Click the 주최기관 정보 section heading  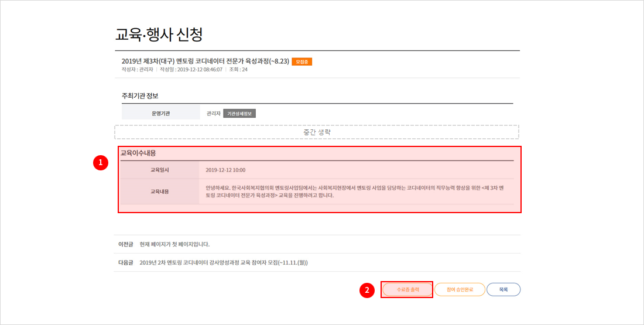140,95
